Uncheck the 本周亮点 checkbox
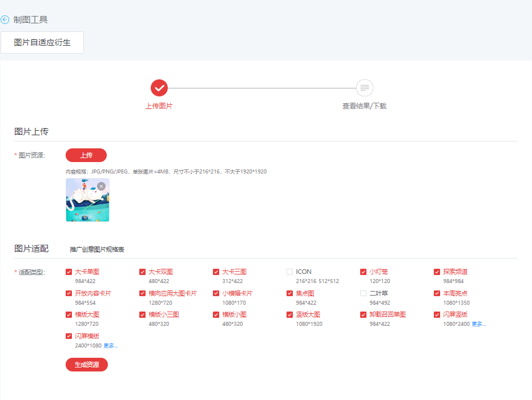This screenshot has width=532, height=400. pos(437,293)
